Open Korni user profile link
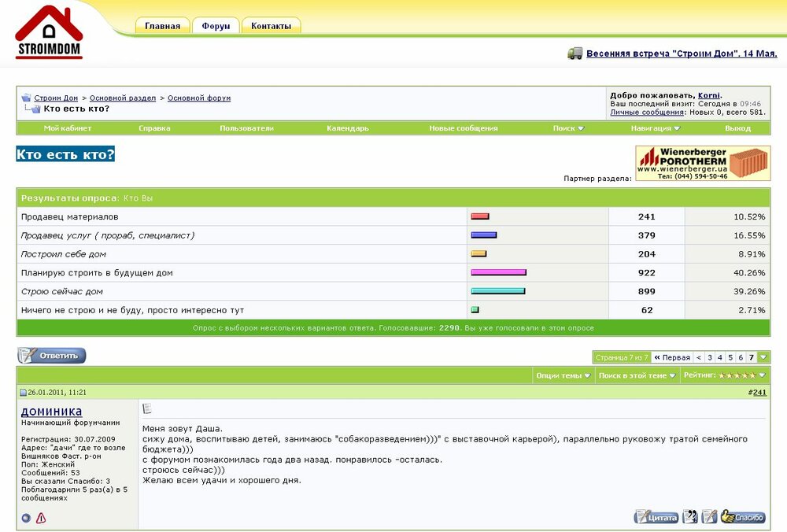The image size is (787, 532). coord(709,95)
